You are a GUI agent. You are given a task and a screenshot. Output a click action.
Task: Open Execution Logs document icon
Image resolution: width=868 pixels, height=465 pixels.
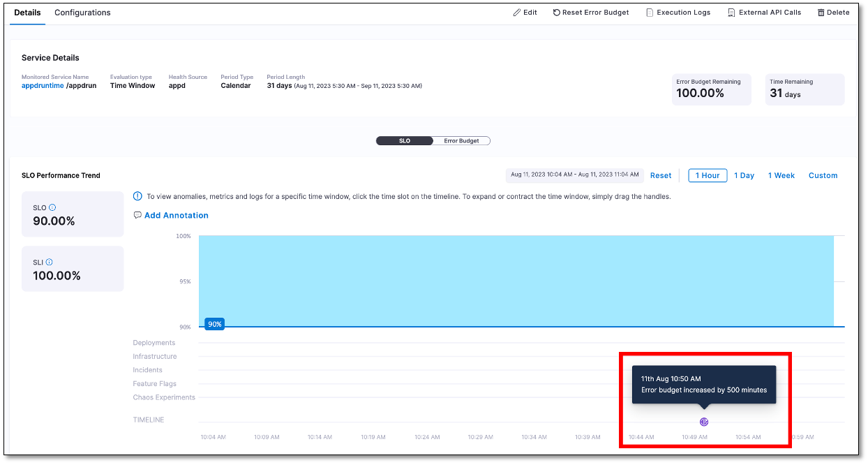pyautogui.click(x=650, y=13)
